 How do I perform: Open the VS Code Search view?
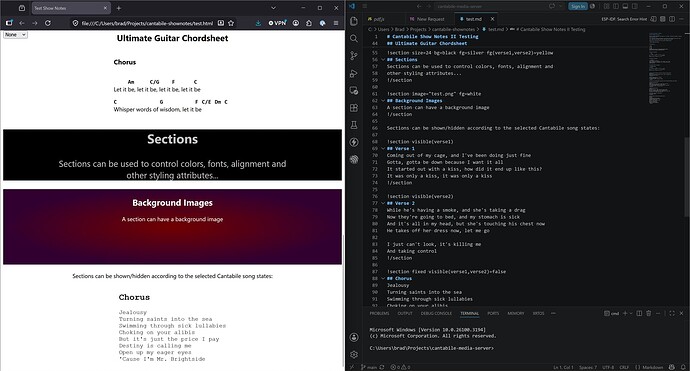(354, 39)
